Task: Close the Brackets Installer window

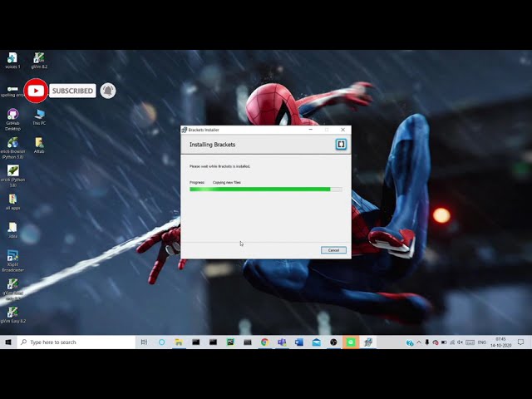Action: (x=342, y=130)
